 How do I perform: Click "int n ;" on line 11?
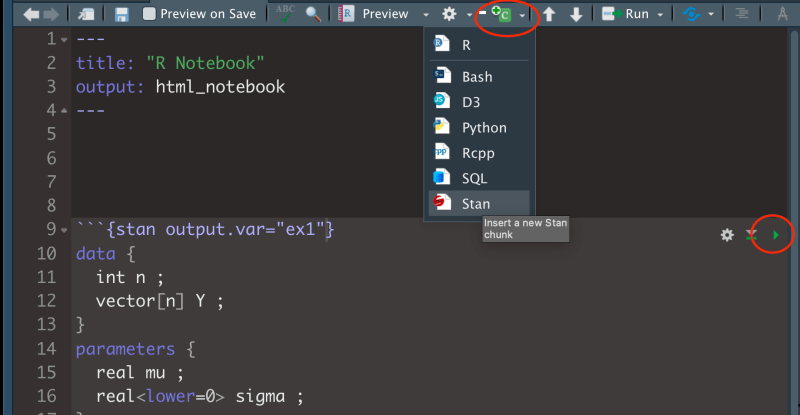pos(130,277)
